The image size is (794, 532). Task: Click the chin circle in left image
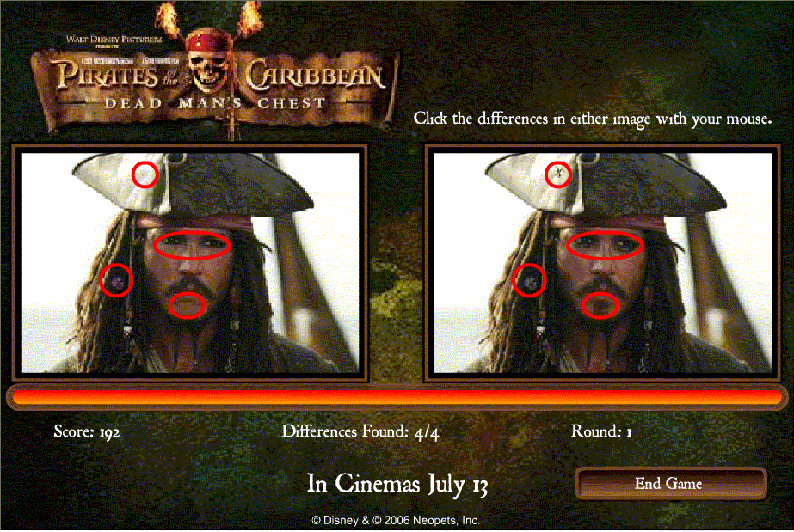(187, 305)
